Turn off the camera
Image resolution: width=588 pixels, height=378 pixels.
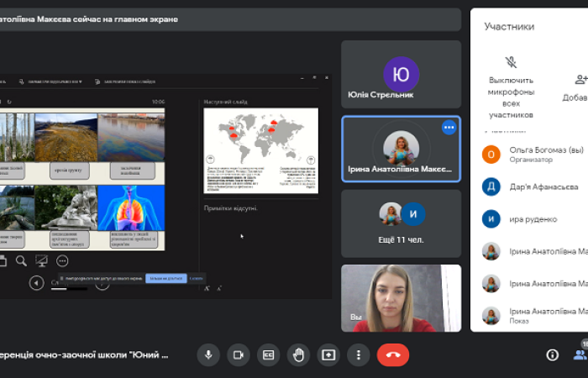tap(239, 354)
